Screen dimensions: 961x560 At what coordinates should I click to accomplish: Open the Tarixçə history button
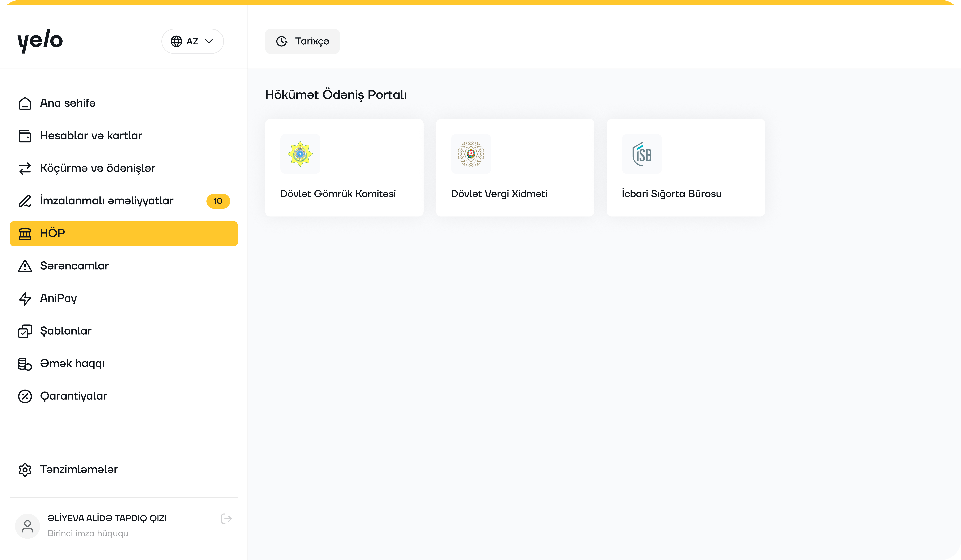pos(302,41)
